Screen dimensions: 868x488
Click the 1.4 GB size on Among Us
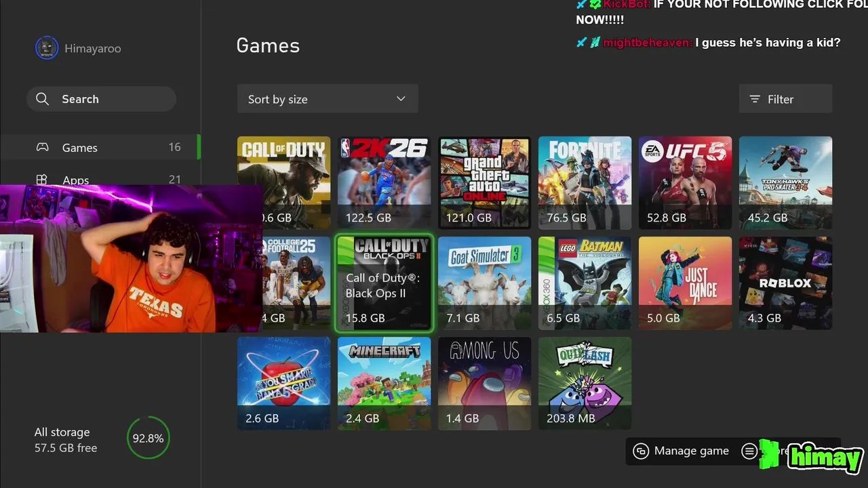click(x=462, y=418)
